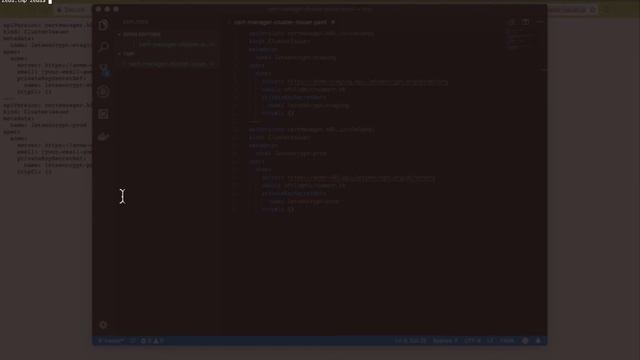Open the Debug view in activity bar
Screen dimensions: 640x360
click(x=103, y=92)
